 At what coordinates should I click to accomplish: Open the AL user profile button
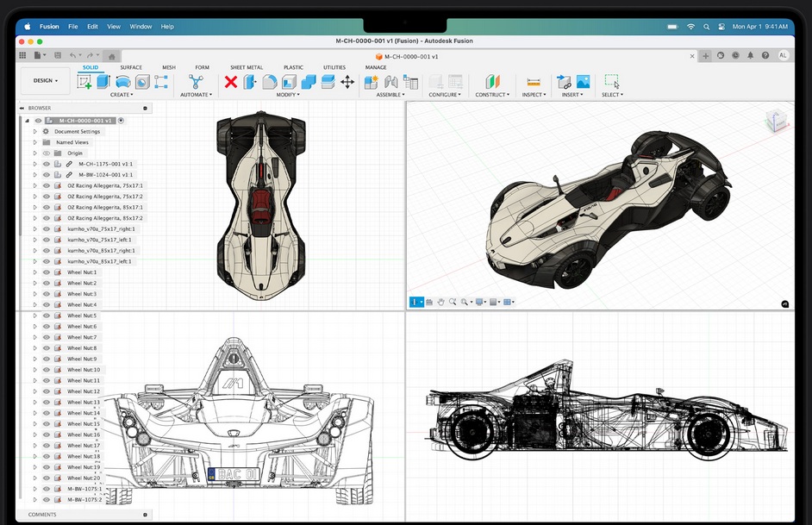(x=783, y=55)
